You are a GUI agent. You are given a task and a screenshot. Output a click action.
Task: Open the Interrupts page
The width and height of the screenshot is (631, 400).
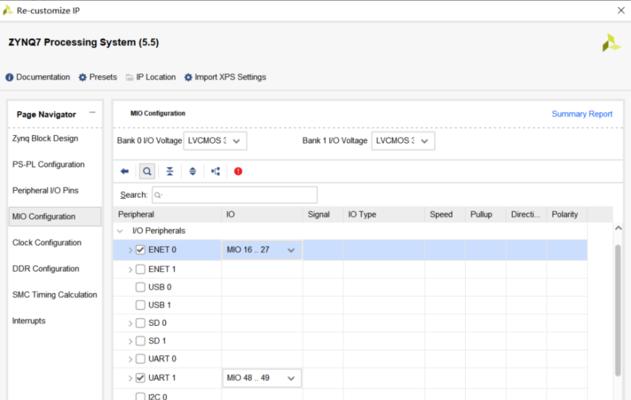pos(29,321)
